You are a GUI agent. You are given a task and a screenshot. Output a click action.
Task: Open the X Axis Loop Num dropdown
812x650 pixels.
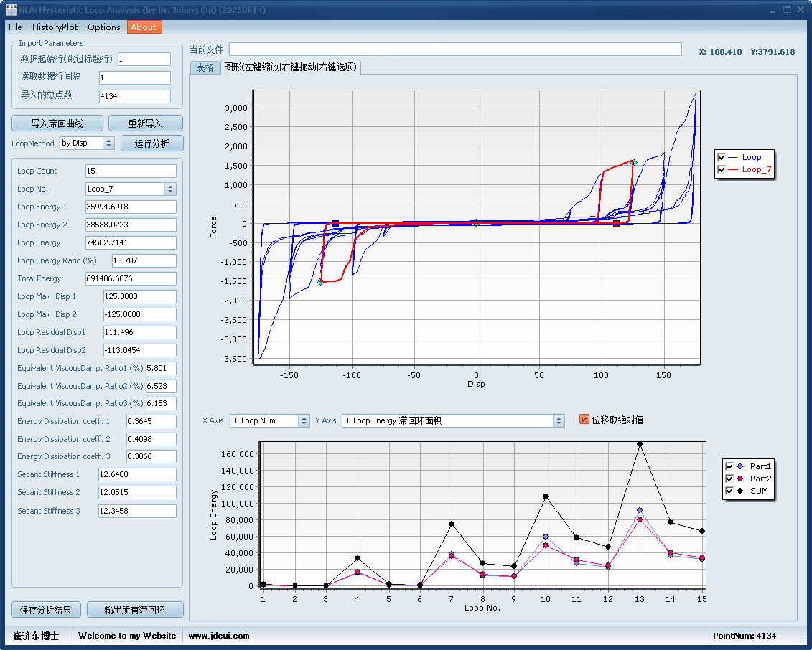pos(304,421)
